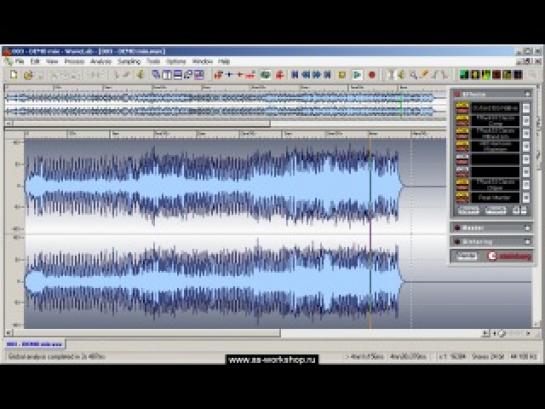Click the pencil draw tool icon
Image resolution: width=545 pixels, height=409 pixels.
pyautogui.click(x=424, y=75)
